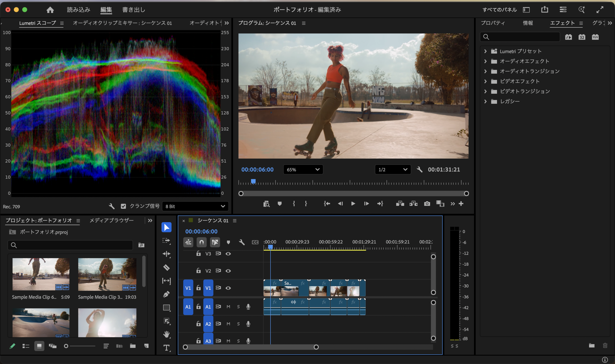
Task: Open timeline display settings wrench
Action: pos(242,242)
